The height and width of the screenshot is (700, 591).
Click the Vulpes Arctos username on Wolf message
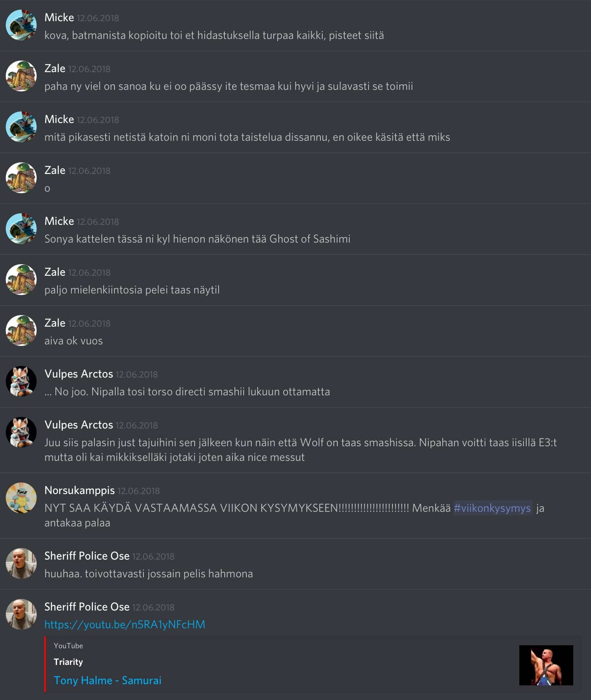point(79,425)
